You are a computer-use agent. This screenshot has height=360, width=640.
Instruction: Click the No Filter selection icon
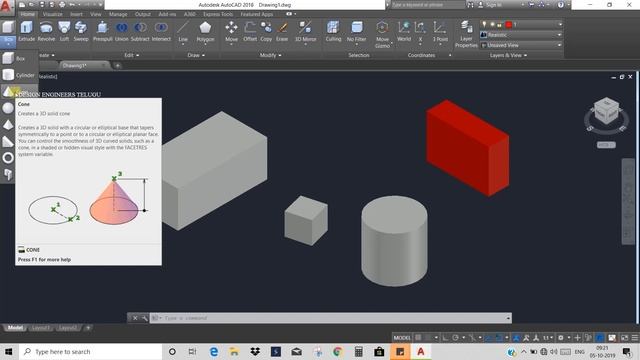[356, 32]
